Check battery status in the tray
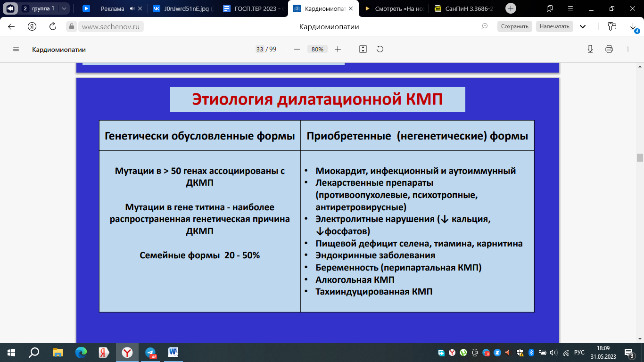Viewport: 644px width, 362px height. click(543, 352)
